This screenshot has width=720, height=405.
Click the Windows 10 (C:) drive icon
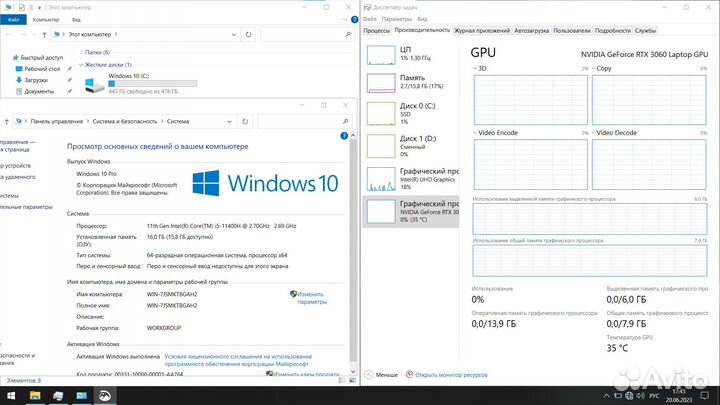[95, 84]
